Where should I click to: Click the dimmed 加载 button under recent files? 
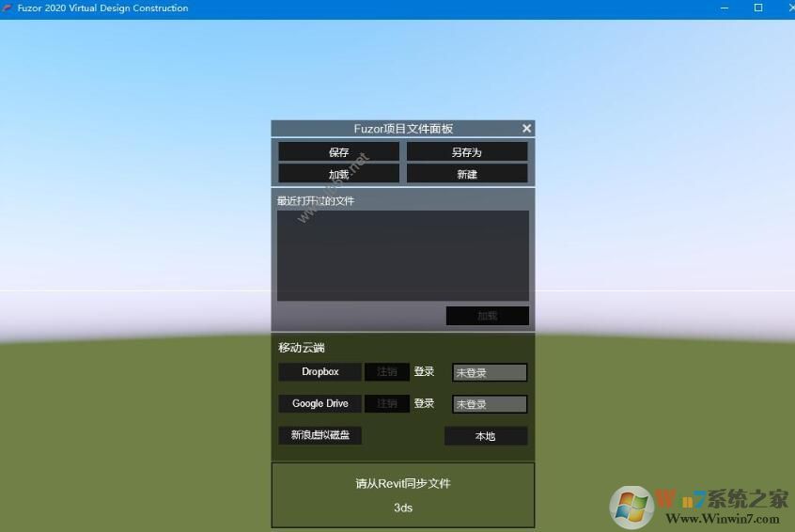[x=487, y=316]
